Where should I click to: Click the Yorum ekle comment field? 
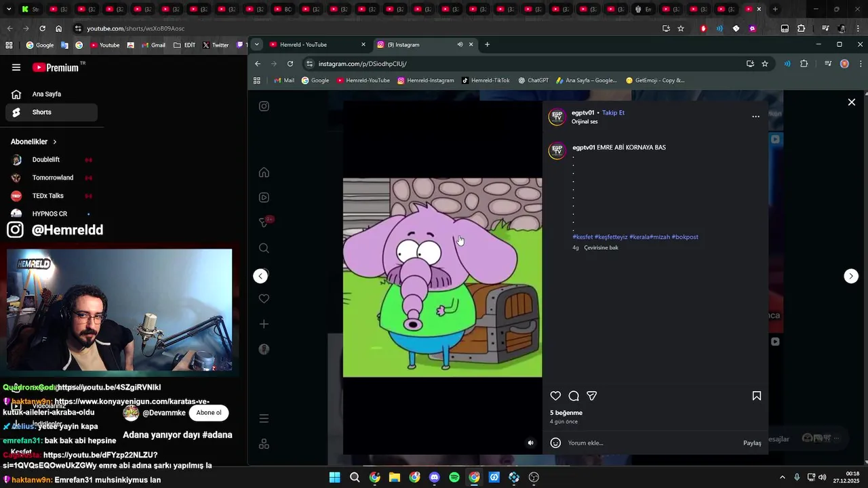point(651,443)
